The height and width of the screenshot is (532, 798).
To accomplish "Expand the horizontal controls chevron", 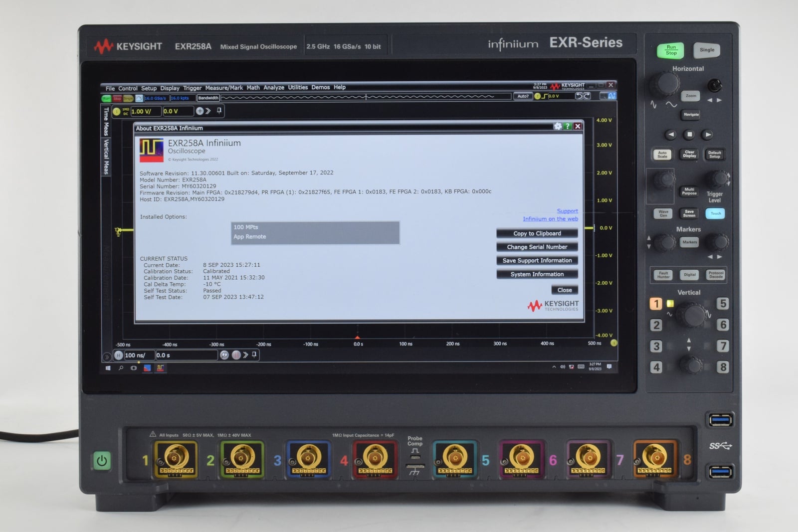I will (246, 355).
